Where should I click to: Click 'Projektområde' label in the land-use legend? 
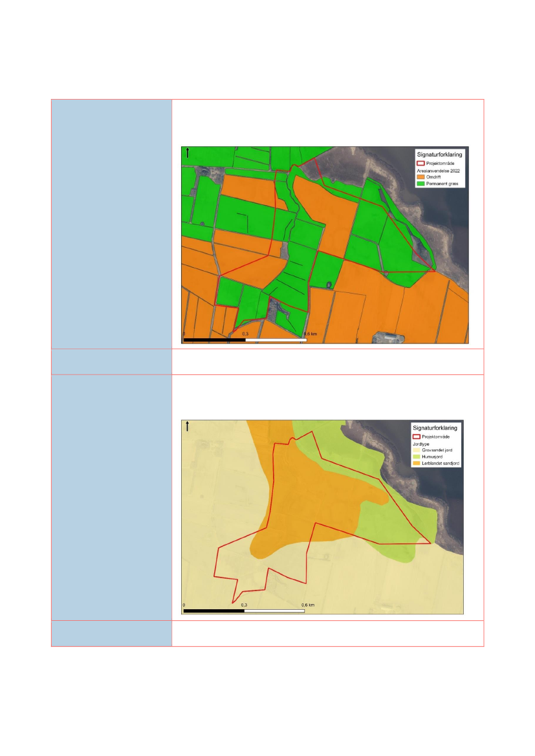click(x=440, y=164)
